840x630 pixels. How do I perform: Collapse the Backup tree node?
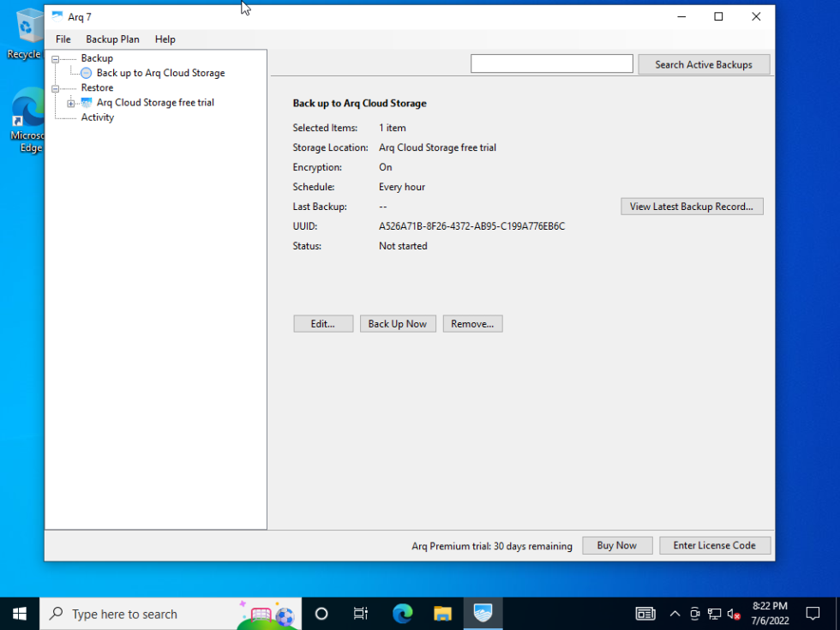tap(56, 57)
